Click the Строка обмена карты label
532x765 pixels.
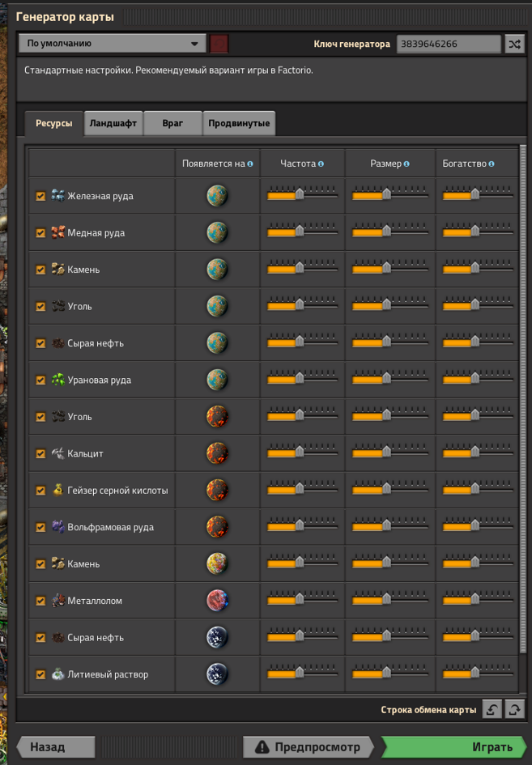tap(428, 710)
